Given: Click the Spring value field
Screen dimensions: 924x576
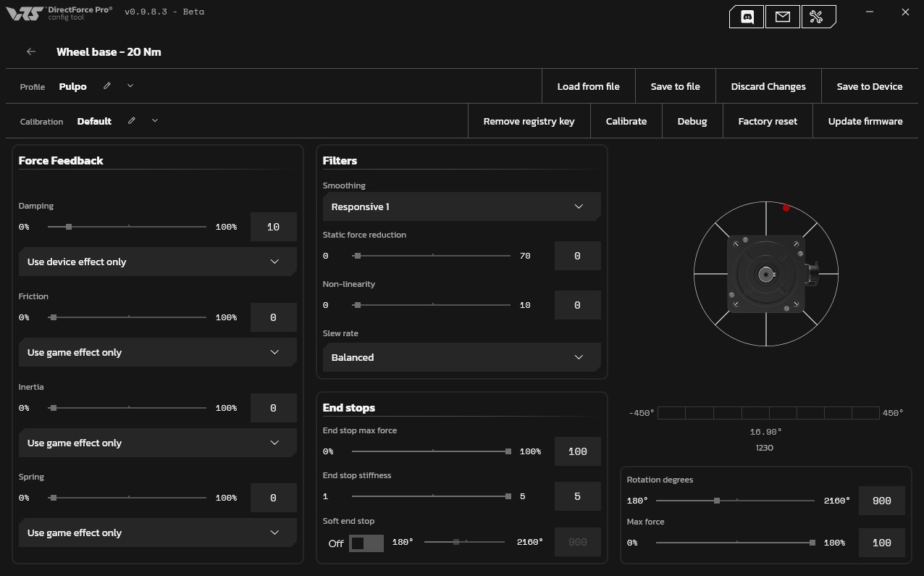Looking at the screenshot, I should click(x=274, y=498).
